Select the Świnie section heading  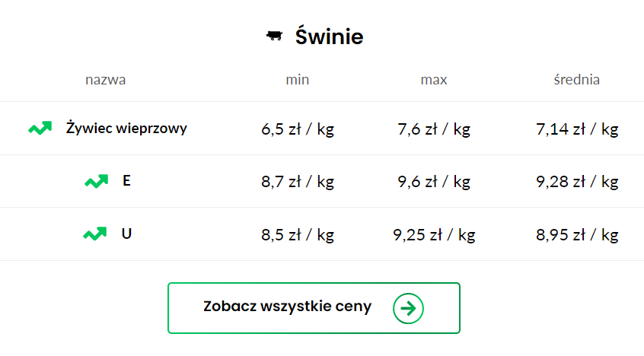point(329,37)
